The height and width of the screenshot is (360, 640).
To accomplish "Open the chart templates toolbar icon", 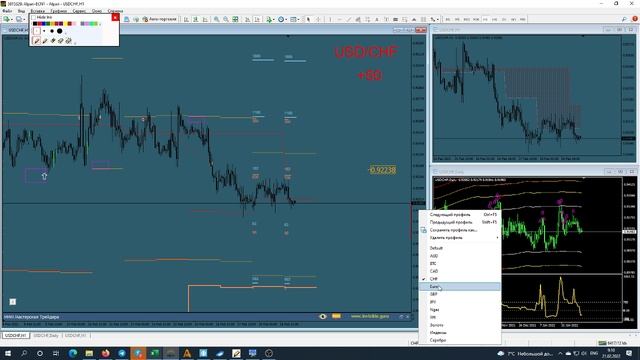I will tap(293, 19).
